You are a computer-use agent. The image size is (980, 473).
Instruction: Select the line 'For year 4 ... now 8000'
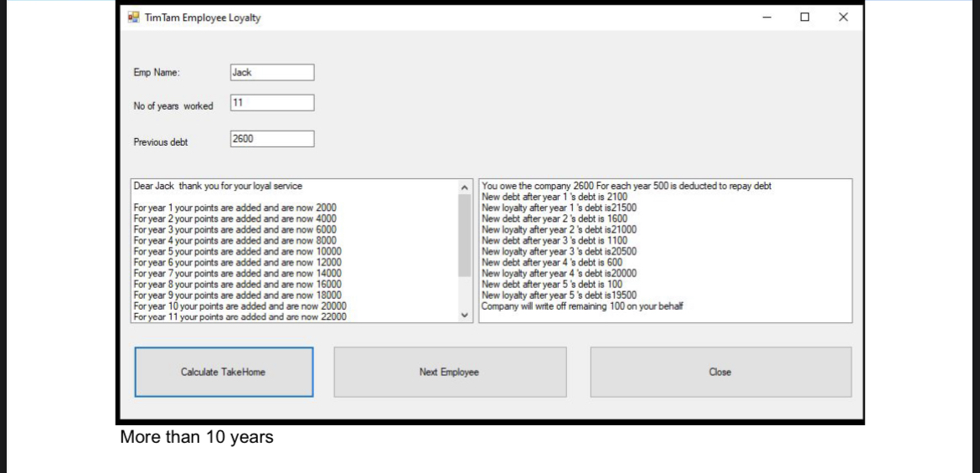[235, 240]
